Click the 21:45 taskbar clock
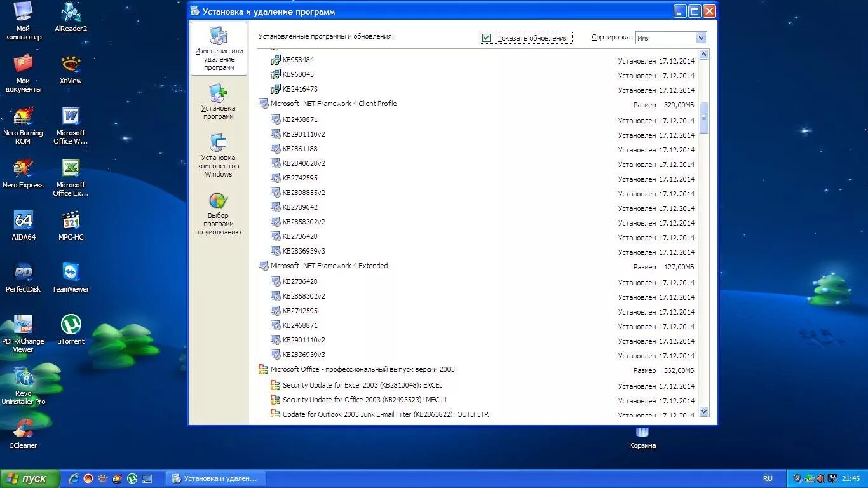This screenshot has height=488, width=868. click(x=850, y=478)
